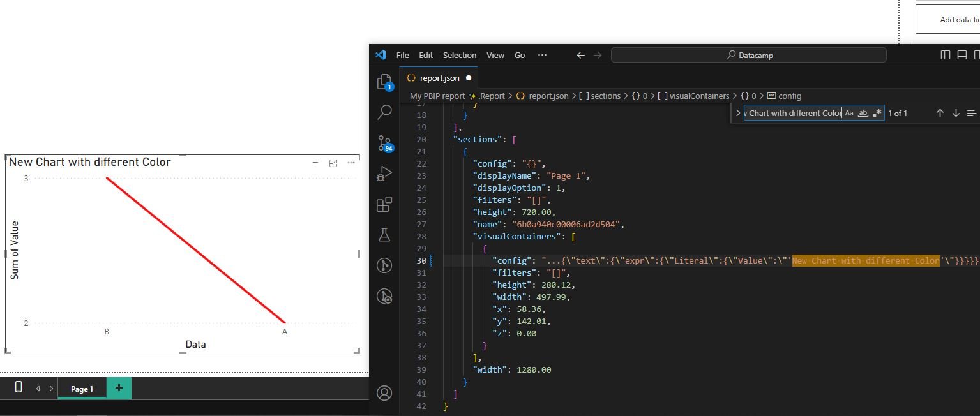Toggle Match Case in find widget
This screenshot has width=980, height=416.
coord(849,113)
